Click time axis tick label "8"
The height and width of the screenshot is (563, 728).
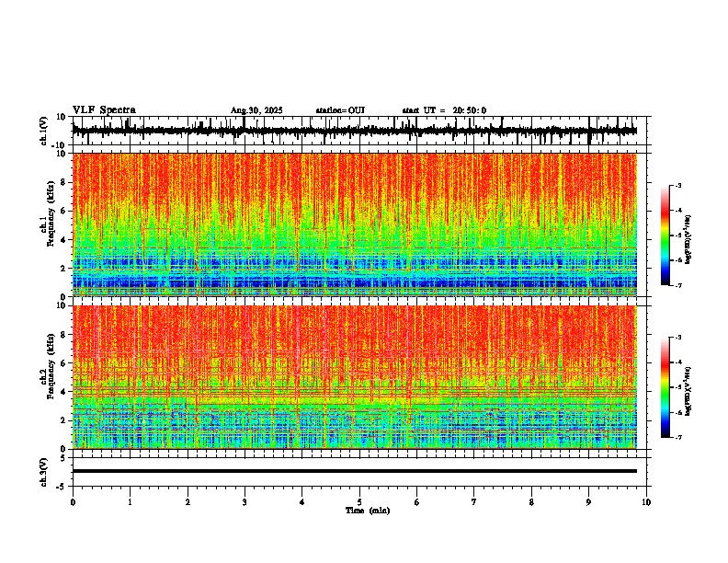[x=531, y=502]
